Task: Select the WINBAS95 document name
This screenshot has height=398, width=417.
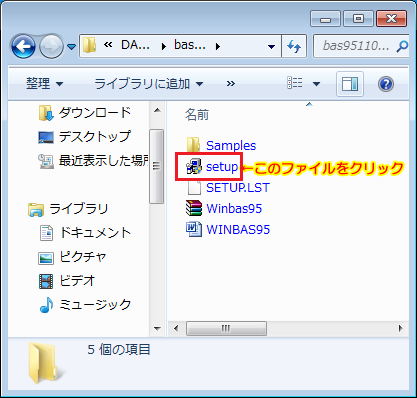Action: click(x=238, y=230)
